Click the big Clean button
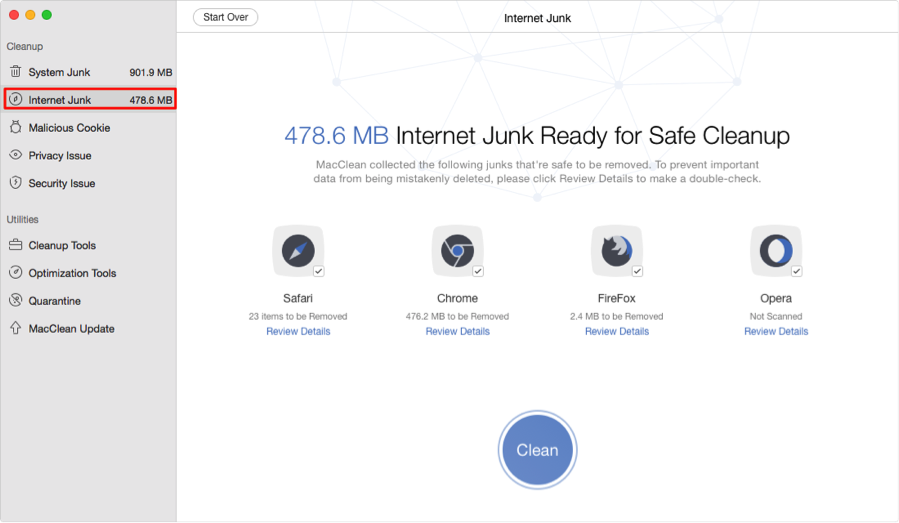This screenshot has height=523, width=899. pos(537,450)
